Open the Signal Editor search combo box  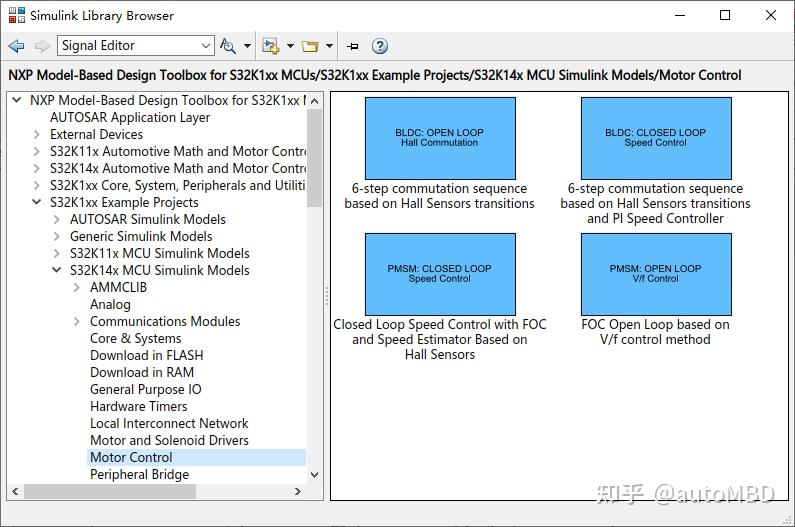point(136,46)
